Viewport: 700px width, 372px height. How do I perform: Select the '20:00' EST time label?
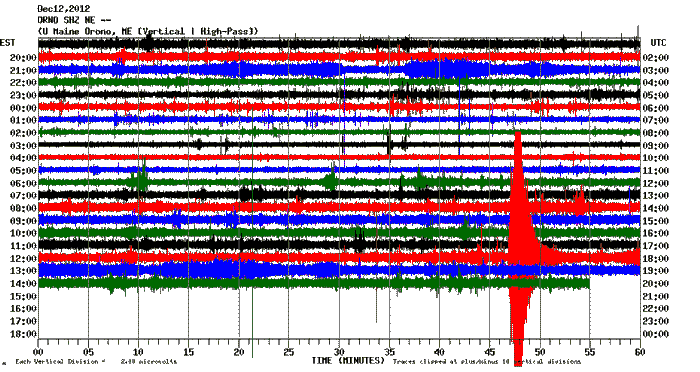pyautogui.click(x=23, y=58)
